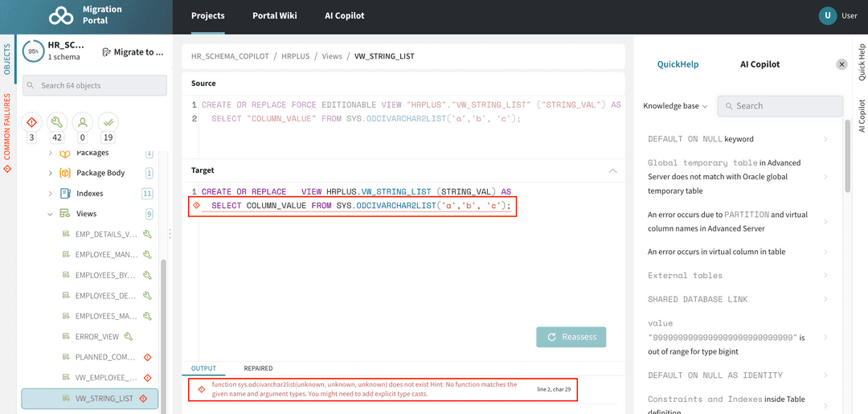This screenshot has width=868, height=414.
Task: Click error marker on Target line 2
Action: pos(196,207)
